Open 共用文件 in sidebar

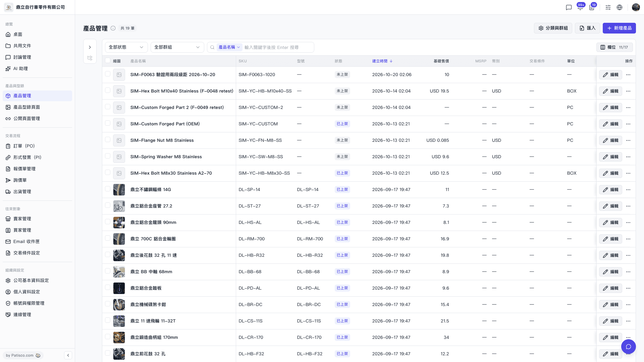click(37, 46)
